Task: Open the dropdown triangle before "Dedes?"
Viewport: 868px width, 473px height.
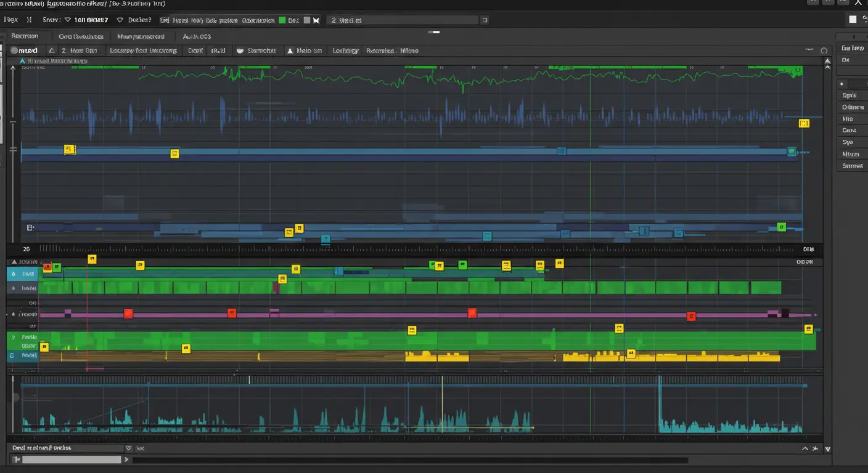Action: (120, 20)
